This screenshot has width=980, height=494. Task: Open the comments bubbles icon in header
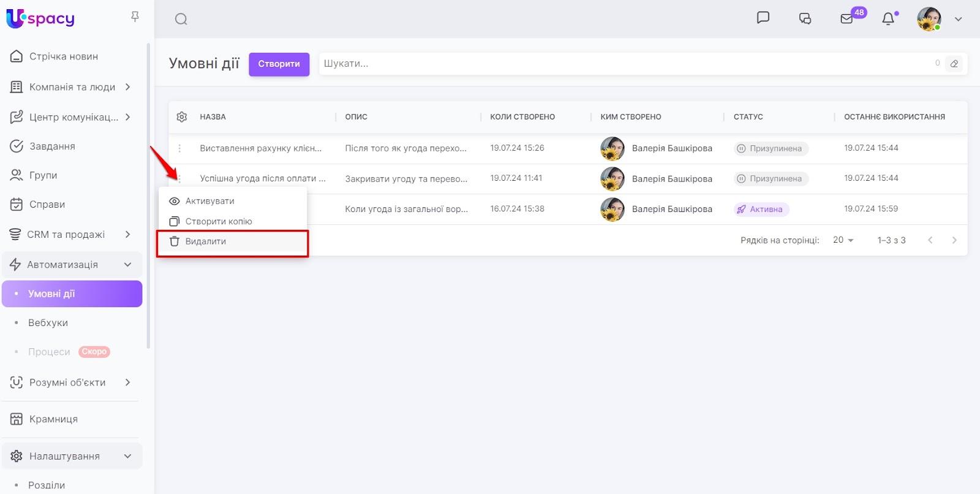coord(805,19)
